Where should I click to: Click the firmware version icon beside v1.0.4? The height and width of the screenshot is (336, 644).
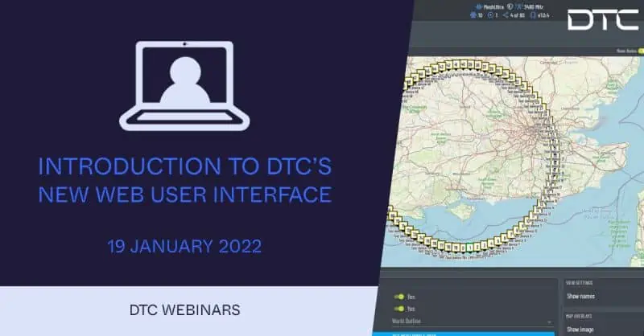[x=533, y=15]
